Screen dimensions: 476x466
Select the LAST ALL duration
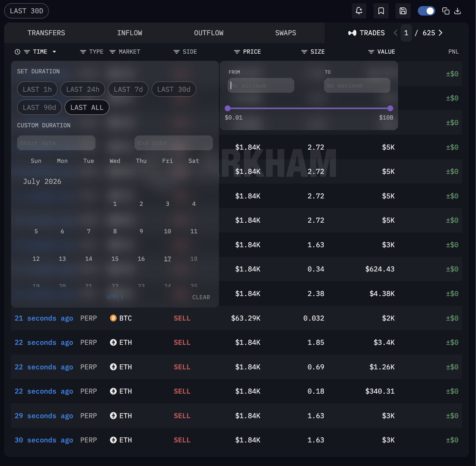(87, 107)
